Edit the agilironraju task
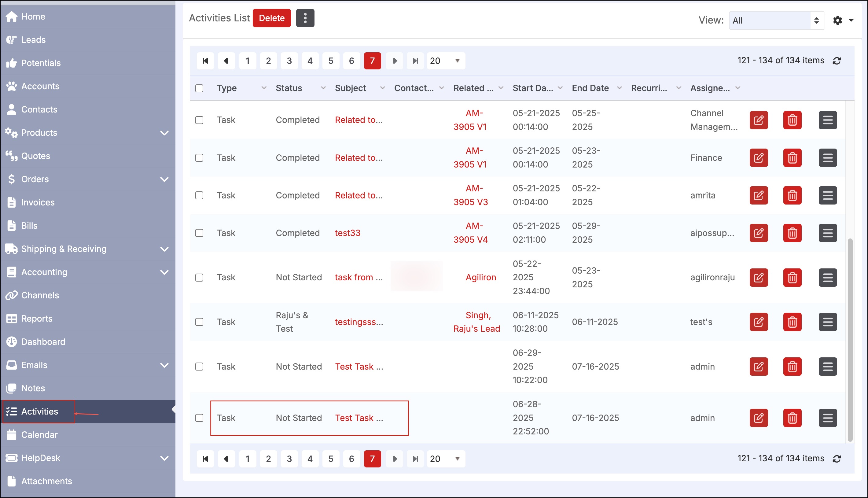Viewport: 868px width, 498px height. click(759, 277)
